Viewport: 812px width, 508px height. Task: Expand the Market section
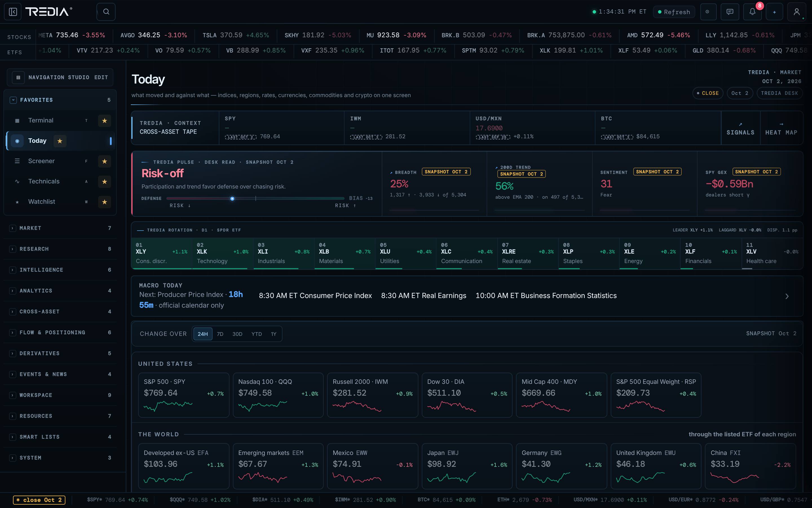[x=12, y=228]
